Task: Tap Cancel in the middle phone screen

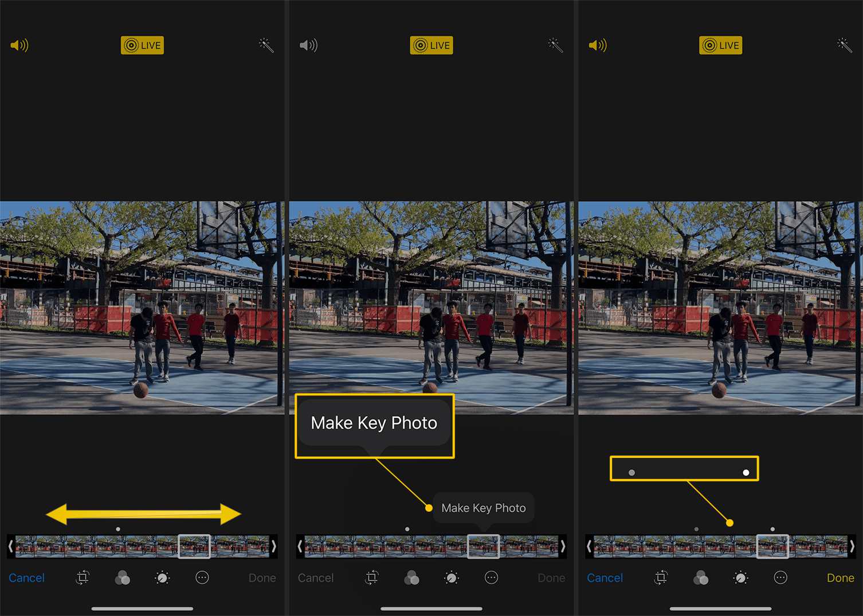Action: [x=316, y=578]
